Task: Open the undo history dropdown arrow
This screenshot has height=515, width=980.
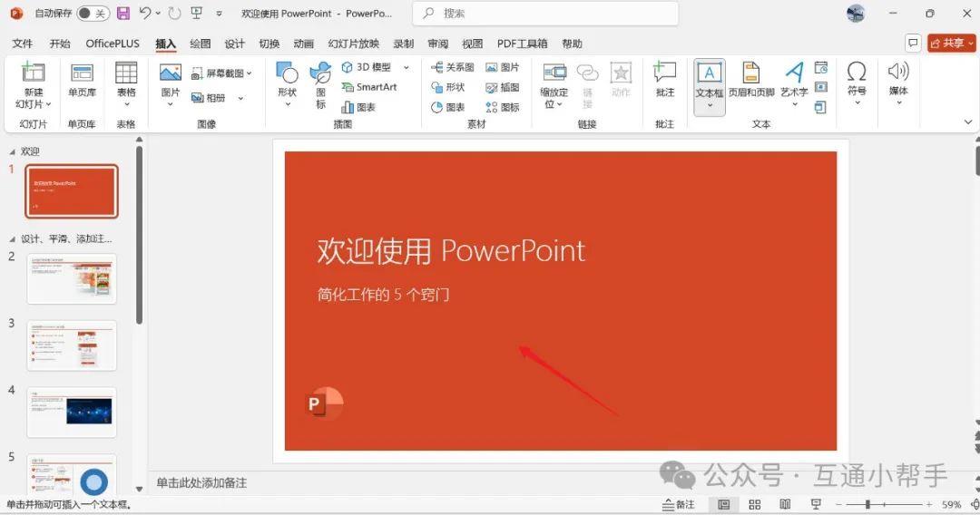Action: tap(158, 13)
